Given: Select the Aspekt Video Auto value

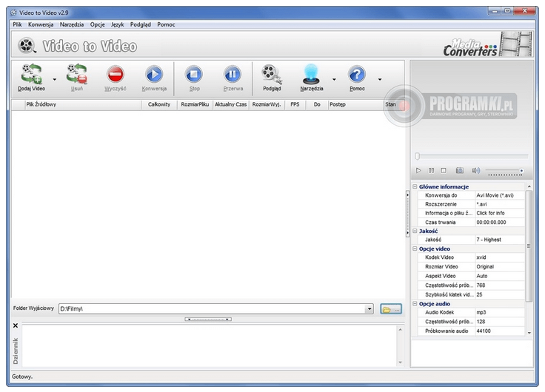Looking at the screenshot, I should pos(500,276).
